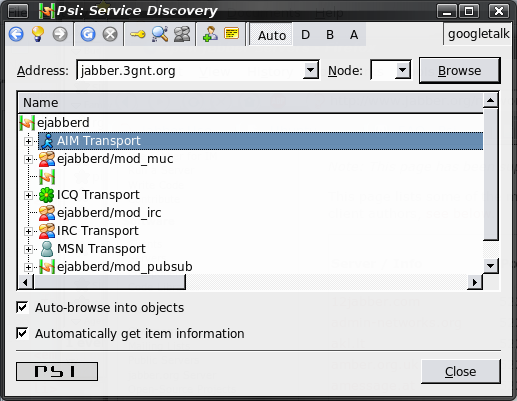
Task: Click the add contact icon
Action: click(210, 34)
